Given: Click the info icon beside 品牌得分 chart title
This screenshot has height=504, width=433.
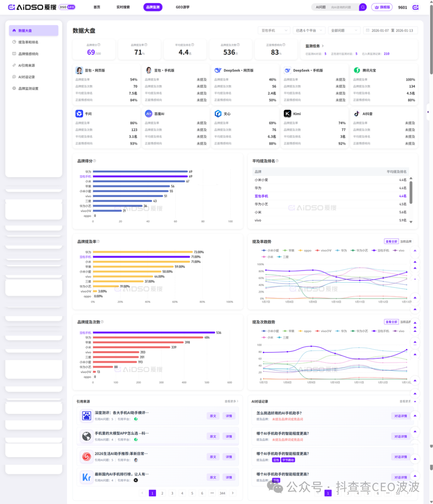Looking at the screenshot, I should pos(95,161).
